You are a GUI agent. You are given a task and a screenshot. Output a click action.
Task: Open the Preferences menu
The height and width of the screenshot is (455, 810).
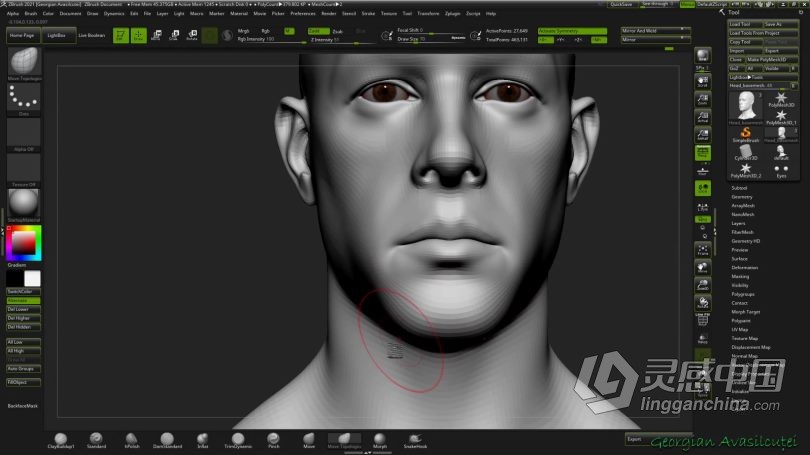pos(303,13)
